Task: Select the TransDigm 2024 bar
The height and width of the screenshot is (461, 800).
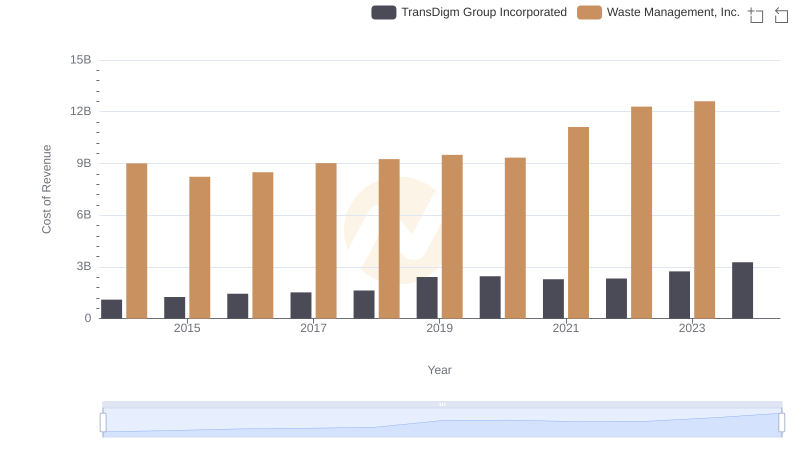Action: pyautogui.click(x=742, y=290)
